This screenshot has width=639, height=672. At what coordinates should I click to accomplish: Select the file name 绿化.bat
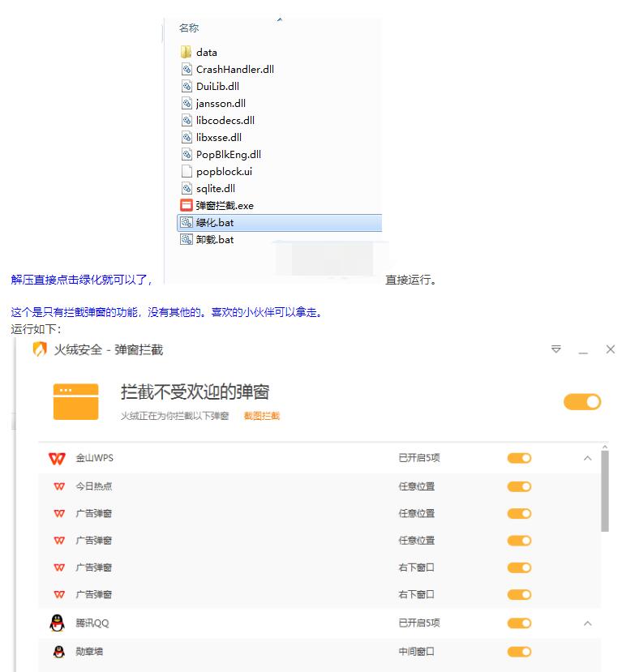(215, 222)
